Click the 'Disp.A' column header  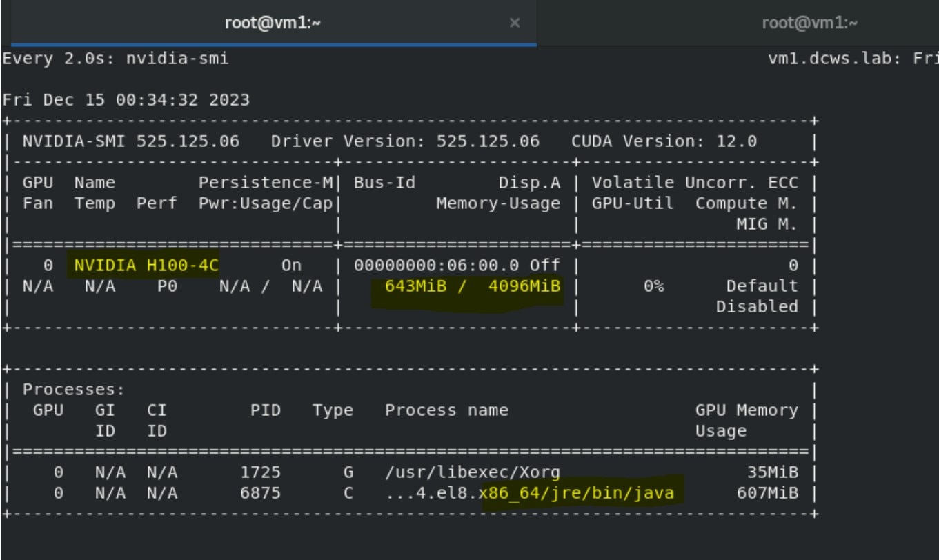[529, 183]
